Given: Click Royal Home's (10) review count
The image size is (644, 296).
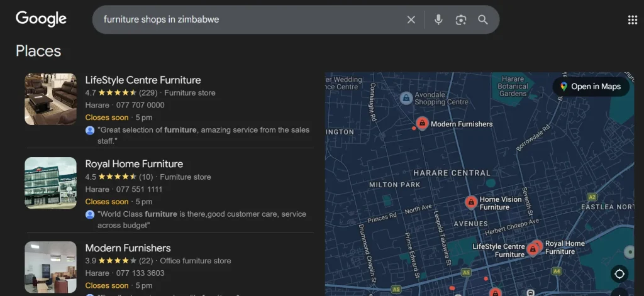Looking at the screenshot, I should tap(146, 177).
